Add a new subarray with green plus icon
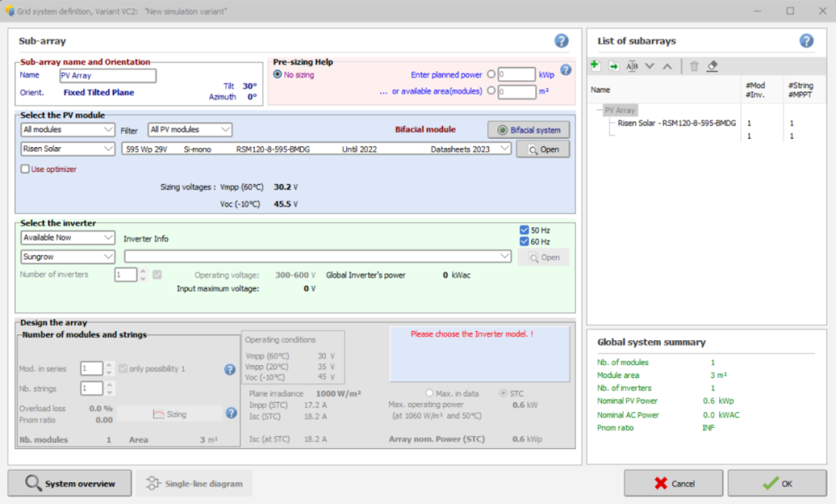836x504 pixels. [595, 66]
